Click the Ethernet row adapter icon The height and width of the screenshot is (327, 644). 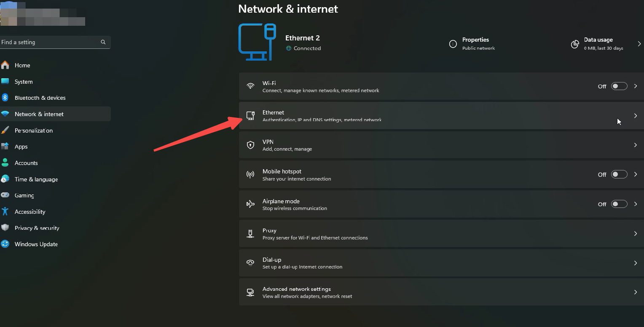coord(251,116)
